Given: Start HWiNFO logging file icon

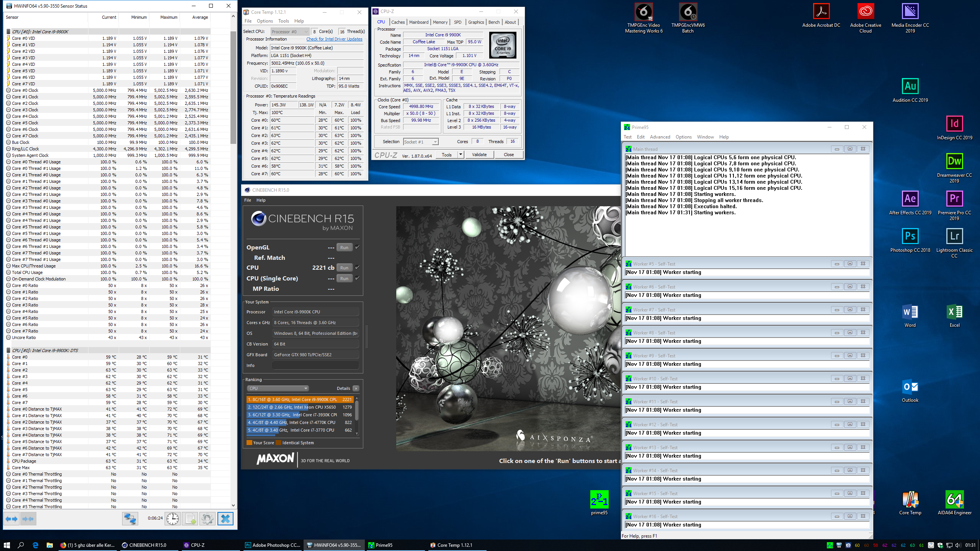Looking at the screenshot, I should [x=190, y=519].
